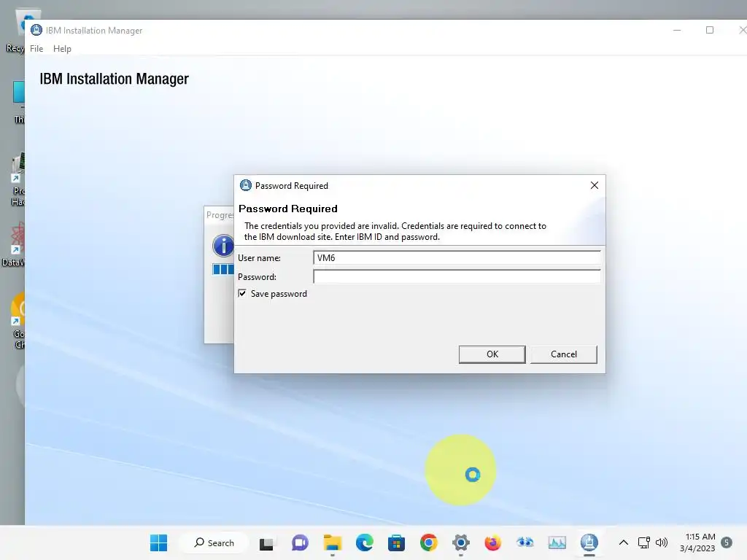Click the IBM Installation Manager title bar icon
Screen dimensions: 747x560
[36, 30]
